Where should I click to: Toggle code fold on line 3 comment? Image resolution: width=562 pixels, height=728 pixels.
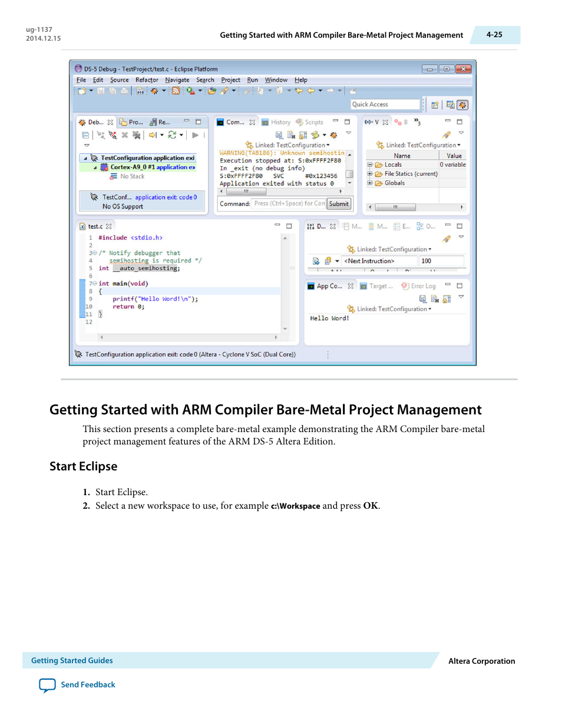click(x=94, y=253)
